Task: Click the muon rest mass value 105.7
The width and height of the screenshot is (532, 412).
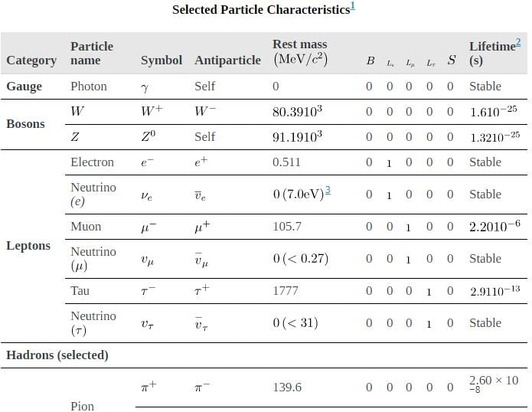Action: [287, 227]
